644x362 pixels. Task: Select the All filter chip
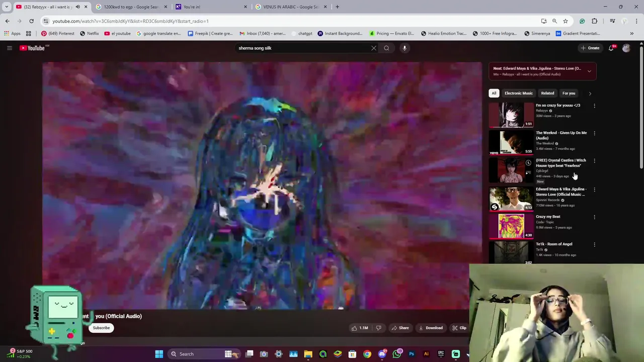[x=494, y=93]
